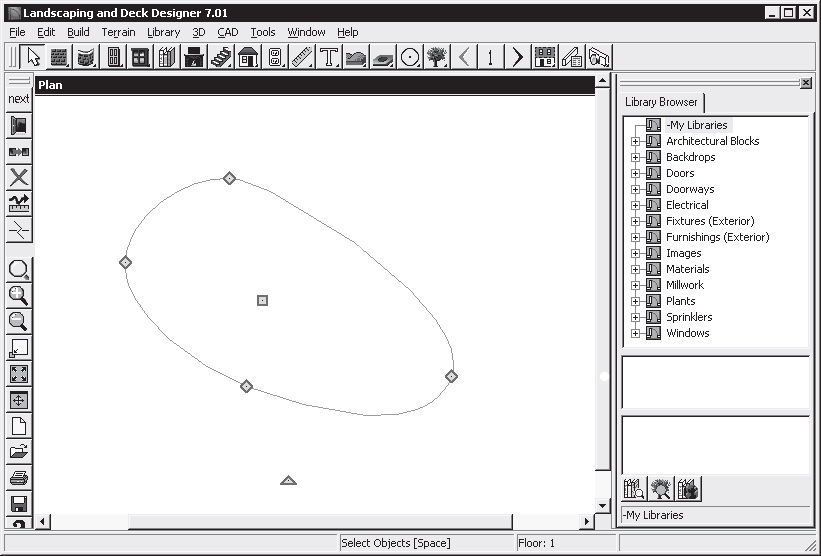
Task: Expand the Architectural Blocks folder
Action: coord(635,141)
